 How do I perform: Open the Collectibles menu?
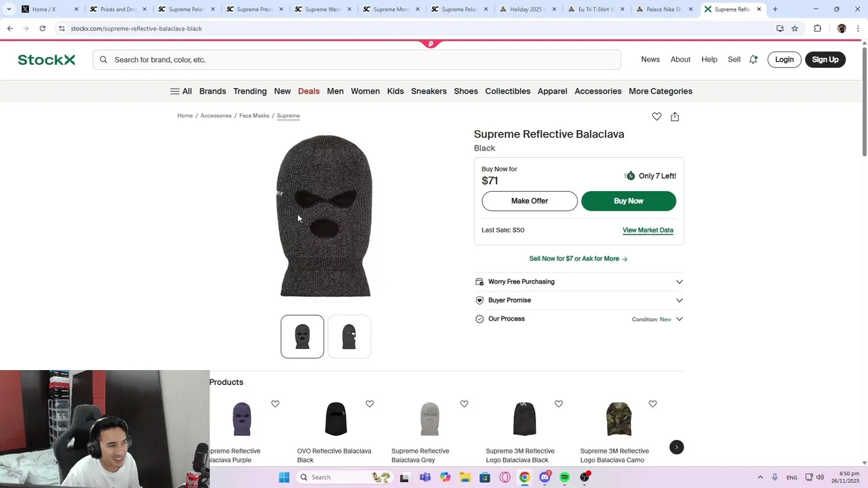pyautogui.click(x=508, y=91)
